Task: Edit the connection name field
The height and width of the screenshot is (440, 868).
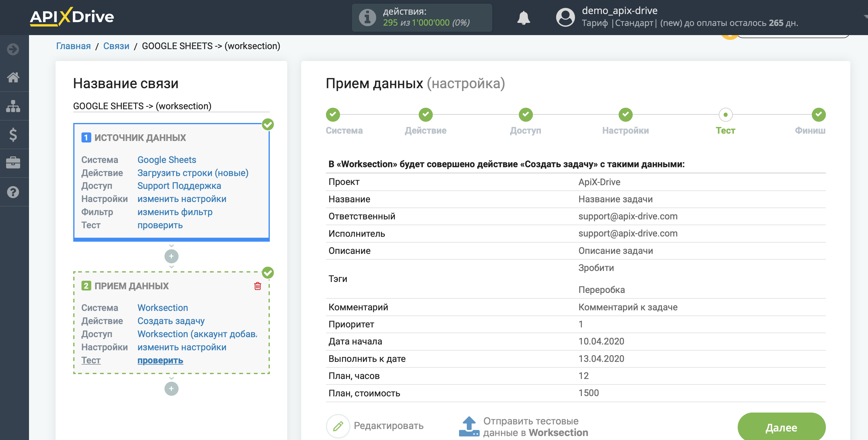Action: [171, 106]
